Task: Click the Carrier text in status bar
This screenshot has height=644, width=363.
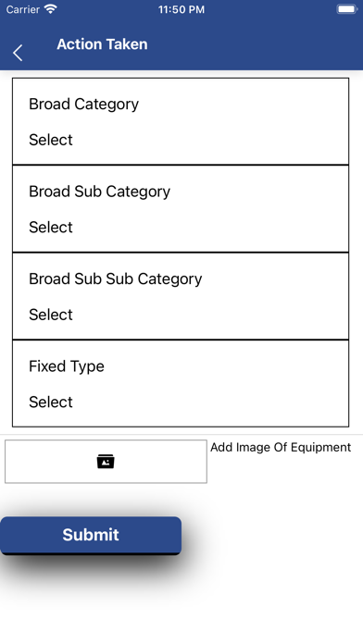Action: pos(23,9)
